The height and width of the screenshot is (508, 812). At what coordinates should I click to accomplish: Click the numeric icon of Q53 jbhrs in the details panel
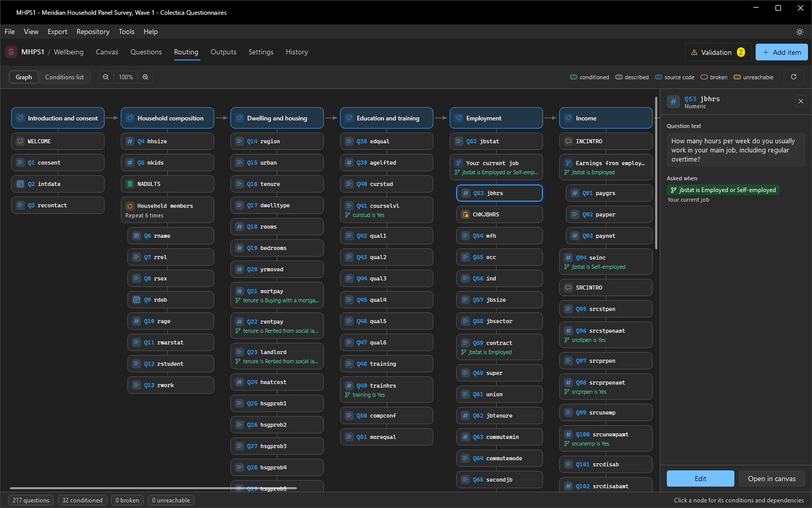pos(673,102)
